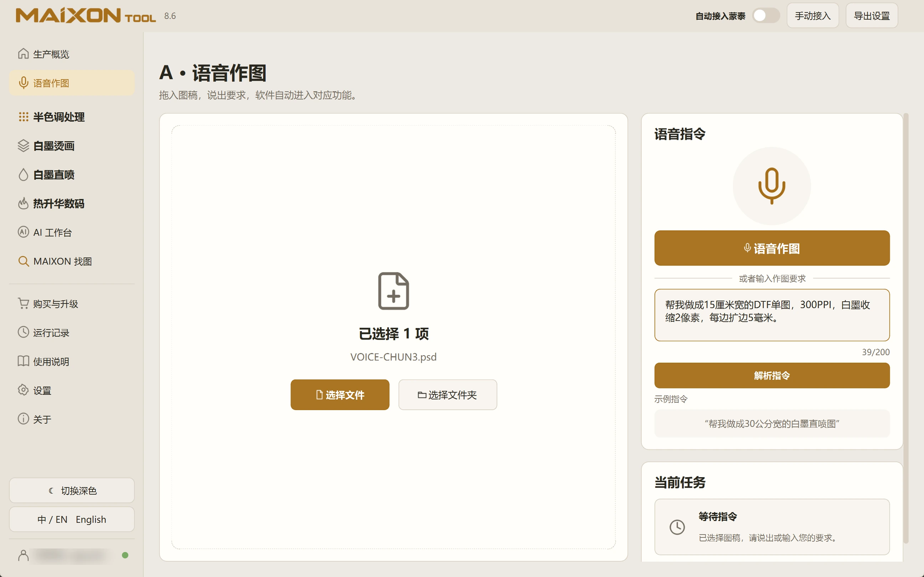Click the large round microphone icon

[771, 186]
